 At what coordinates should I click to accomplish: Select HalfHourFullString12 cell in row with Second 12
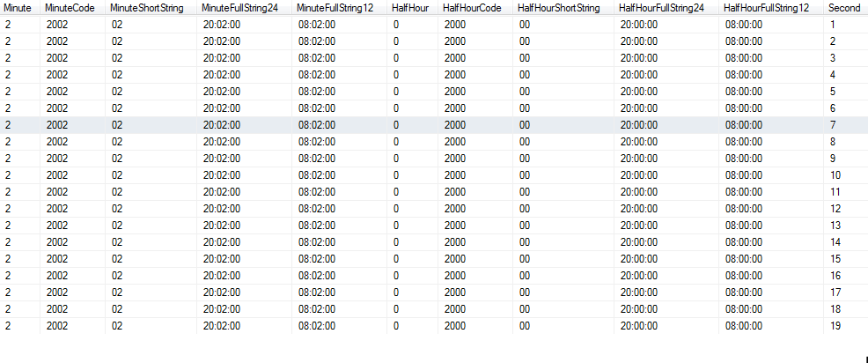pyautogui.click(x=744, y=209)
